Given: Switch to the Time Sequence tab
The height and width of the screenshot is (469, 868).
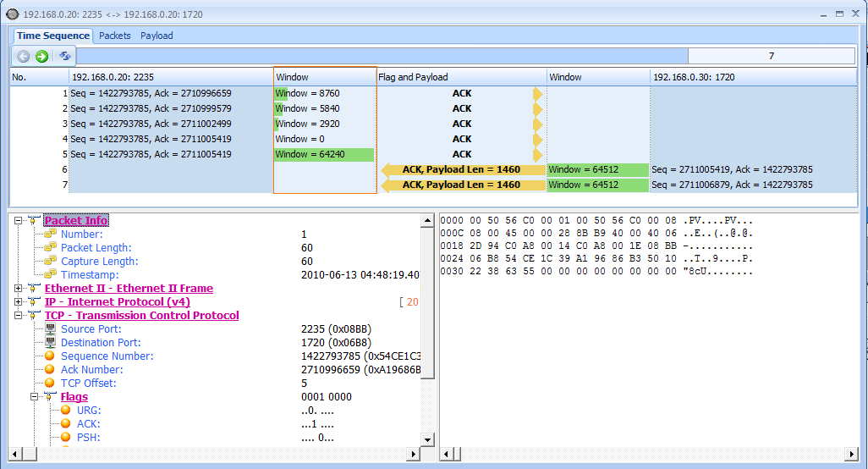Looking at the screenshot, I should [x=53, y=36].
